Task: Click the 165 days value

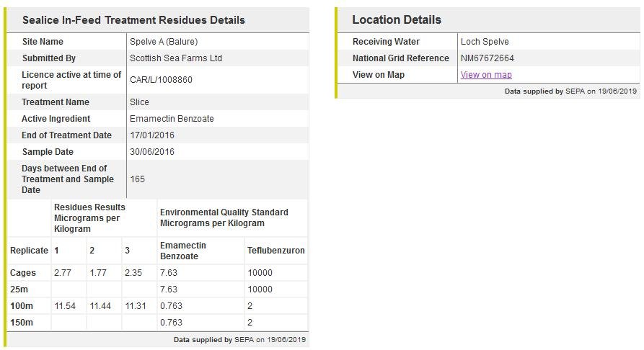Action: point(137,179)
